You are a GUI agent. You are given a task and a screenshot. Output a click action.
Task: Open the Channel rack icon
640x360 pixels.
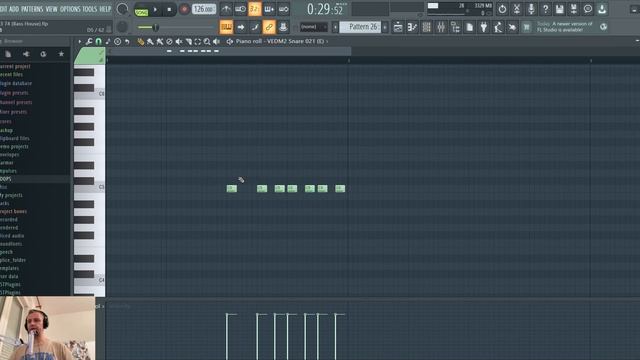tap(427, 27)
